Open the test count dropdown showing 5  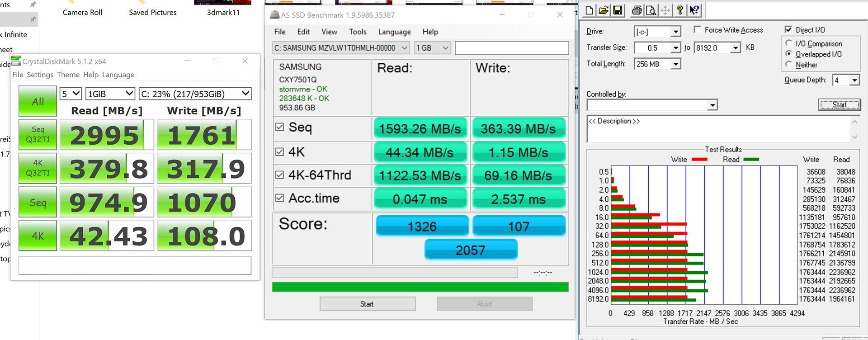(x=71, y=94)
